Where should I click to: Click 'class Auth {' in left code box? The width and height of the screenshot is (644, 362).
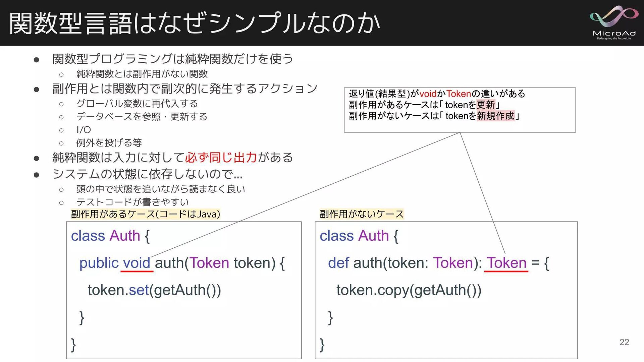(x=110, y=236)
